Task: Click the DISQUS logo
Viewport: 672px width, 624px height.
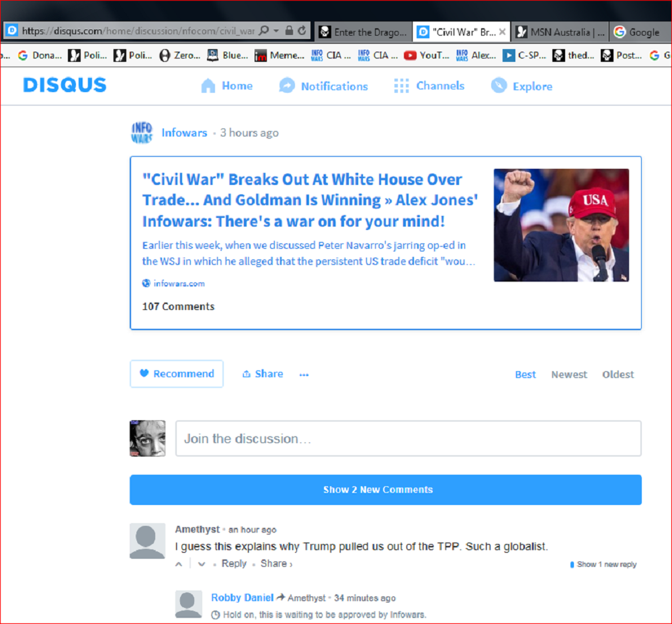Action: 65,85
